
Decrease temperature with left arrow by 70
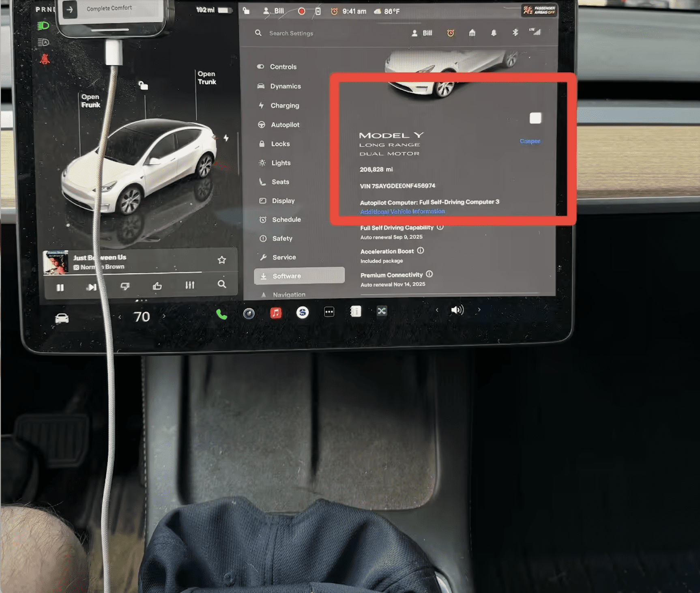(120, 317)
